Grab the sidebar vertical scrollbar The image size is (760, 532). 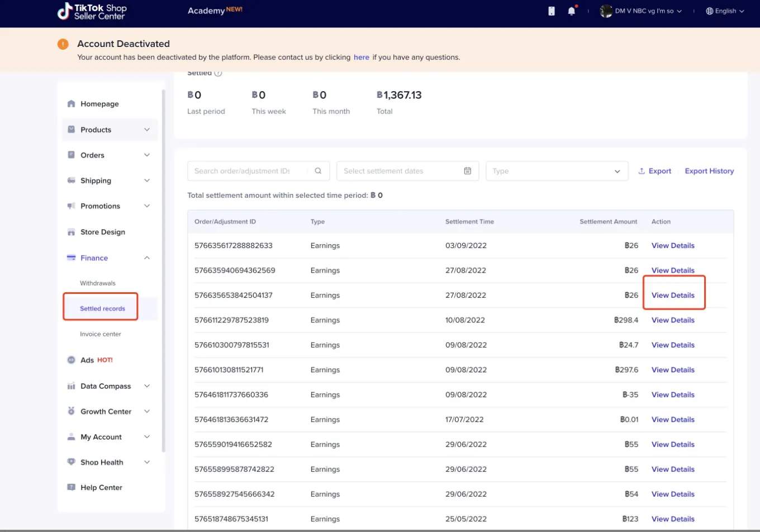[164, 270]
